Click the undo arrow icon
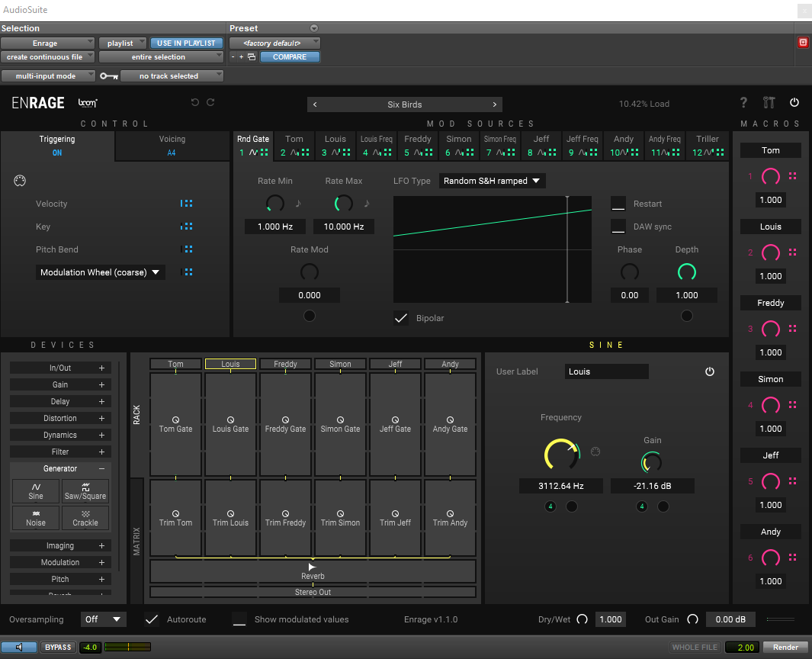 click(x=195, y=103)
